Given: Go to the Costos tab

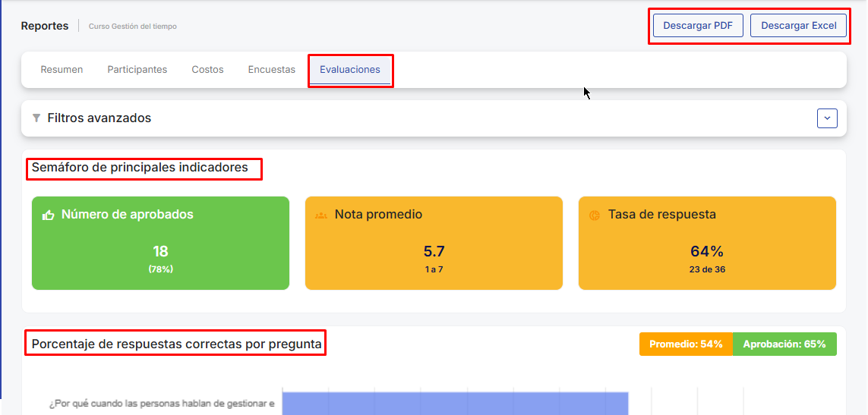Looking at the screenshot, I should 207,70.
